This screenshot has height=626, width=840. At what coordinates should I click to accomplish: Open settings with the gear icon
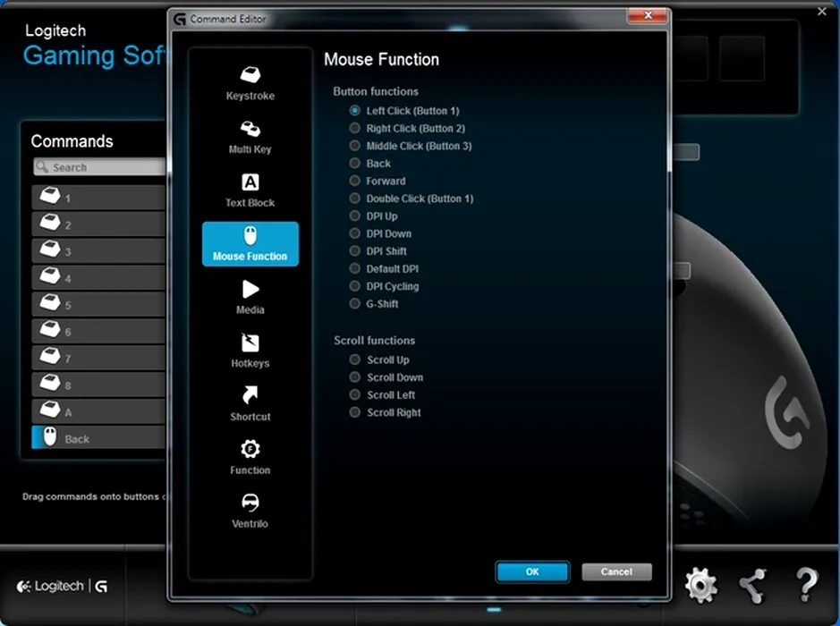pyautogui.click(x=700, y=586)
